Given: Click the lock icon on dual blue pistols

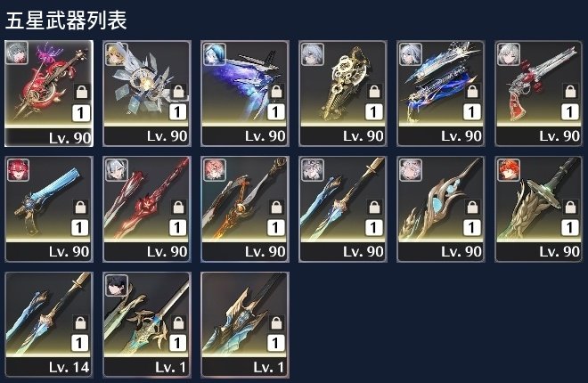Looking at the screenshot, I should click(x=472, y=91).
